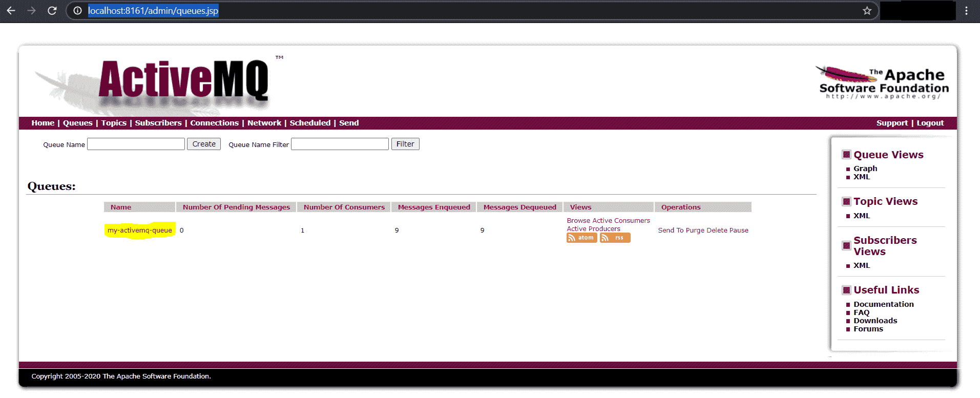
Task: Sort by Number Of Consumers header
Action: tap(344, 207)
